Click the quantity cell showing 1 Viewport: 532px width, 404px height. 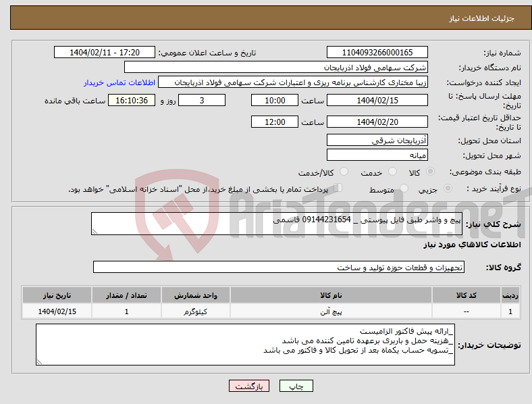tap(126, 311)
